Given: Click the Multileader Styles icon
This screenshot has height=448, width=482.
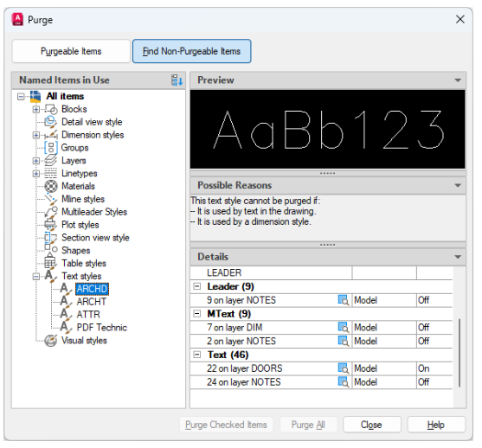Looking at the screenshot, I should point(51,212).
